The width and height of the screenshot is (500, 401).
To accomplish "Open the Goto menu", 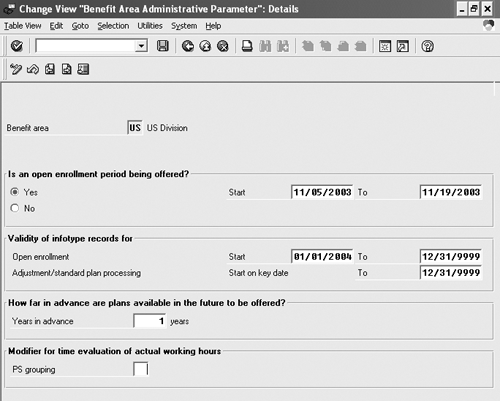I will point(80,26).
